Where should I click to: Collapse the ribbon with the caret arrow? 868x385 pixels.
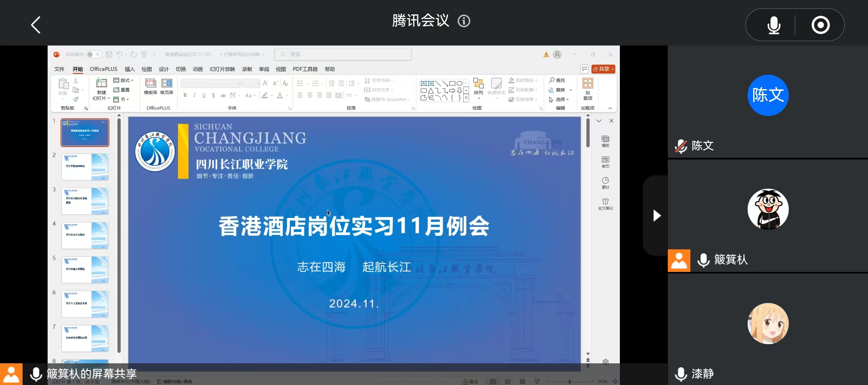610,108
